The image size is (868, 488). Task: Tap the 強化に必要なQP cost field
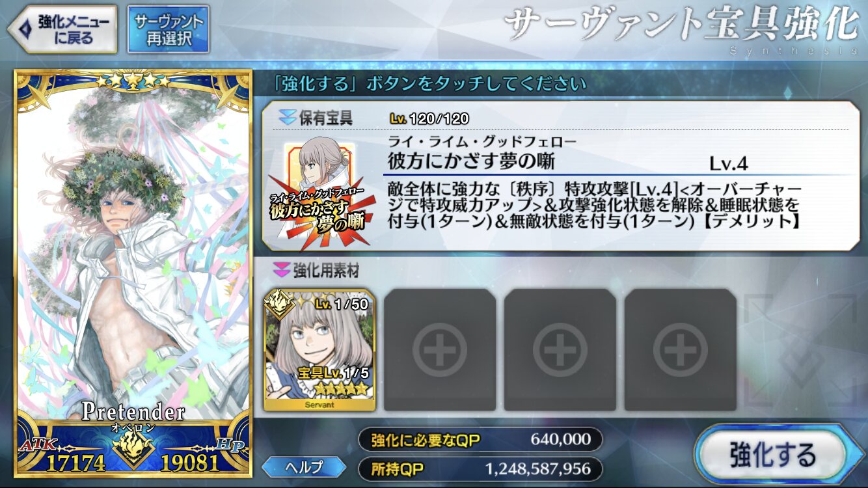480,440
